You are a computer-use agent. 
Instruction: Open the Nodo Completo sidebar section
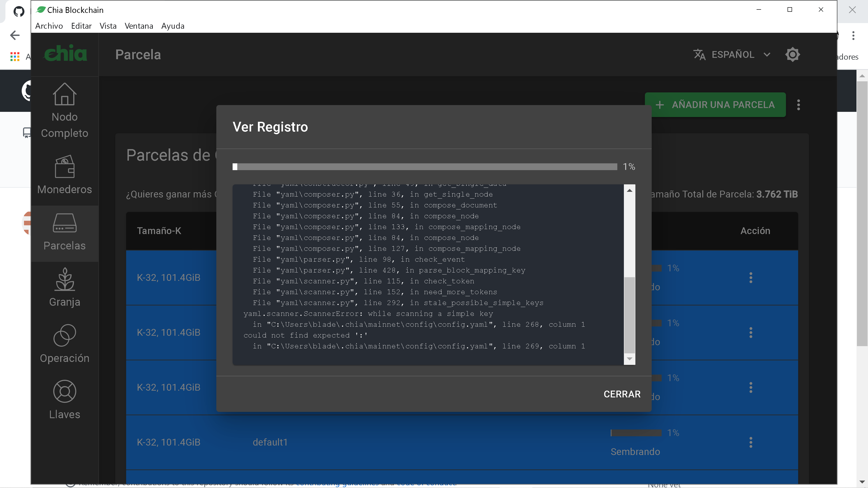point(64,110)
